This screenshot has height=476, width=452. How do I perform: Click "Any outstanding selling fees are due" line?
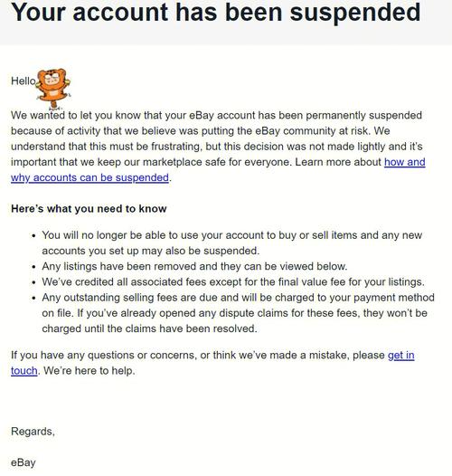(x=238, y=298)
